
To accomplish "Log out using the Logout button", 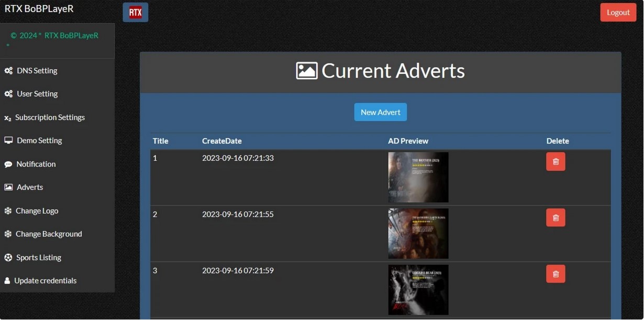I will tap(618, 13).
